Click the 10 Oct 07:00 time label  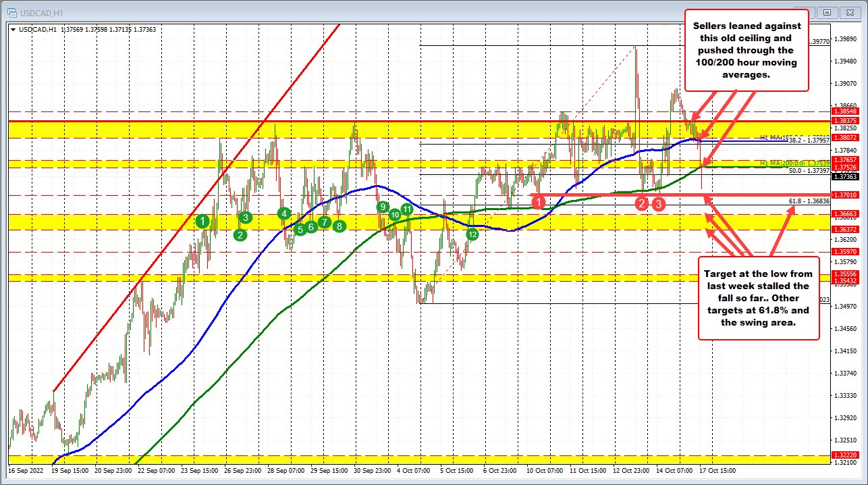click(543, 469)
